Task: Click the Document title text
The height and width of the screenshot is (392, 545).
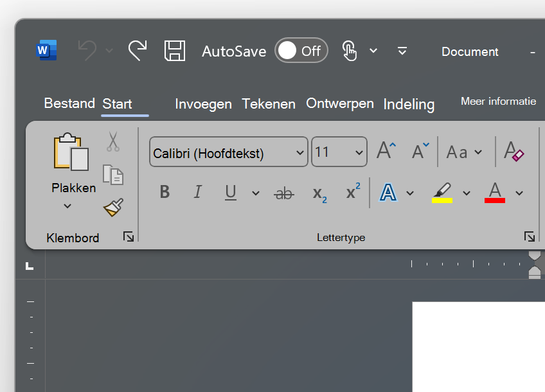Action: pos(470,52)
